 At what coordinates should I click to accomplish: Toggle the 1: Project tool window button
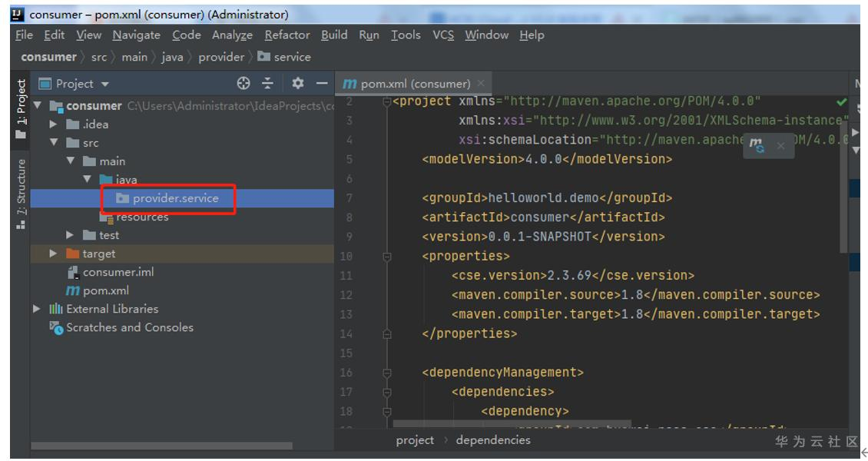pos(21,108)
